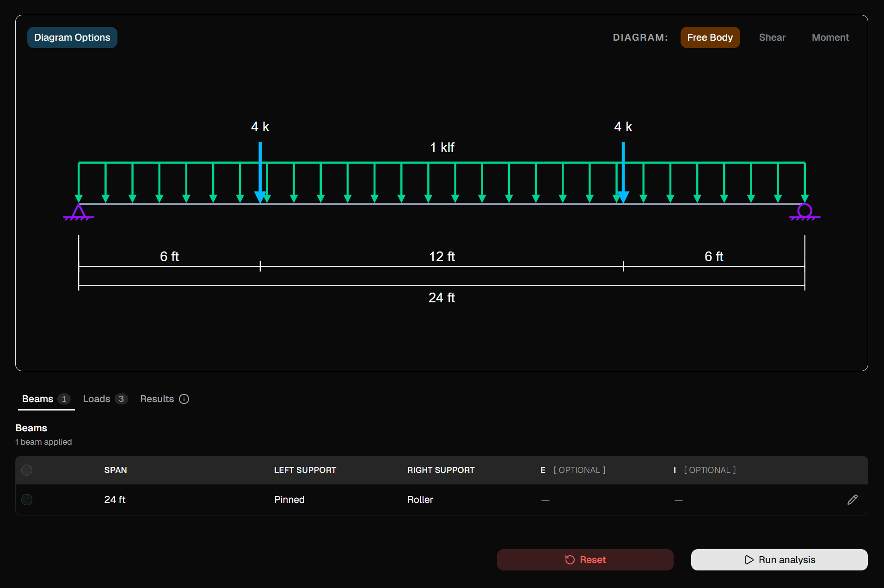Switch to the Shear diagram
Screen dimensions: 884x588
point(772,37)
